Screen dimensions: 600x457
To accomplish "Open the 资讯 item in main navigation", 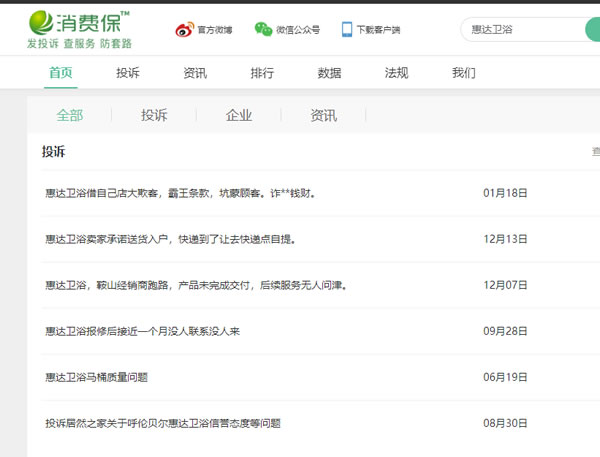I will tap(195, 73).
